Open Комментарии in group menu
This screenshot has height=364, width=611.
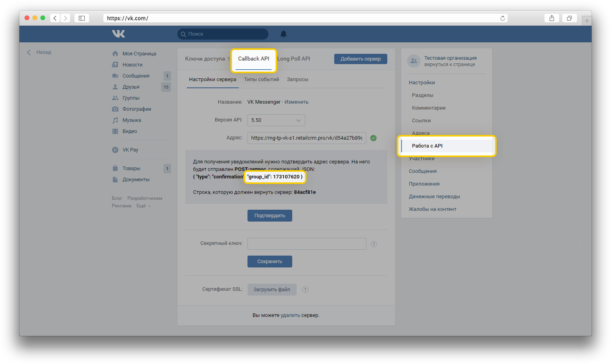(428, 108)
